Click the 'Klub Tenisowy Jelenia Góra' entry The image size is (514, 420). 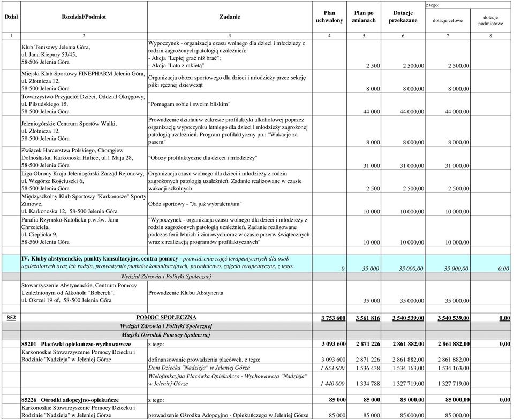pos(84,55)
